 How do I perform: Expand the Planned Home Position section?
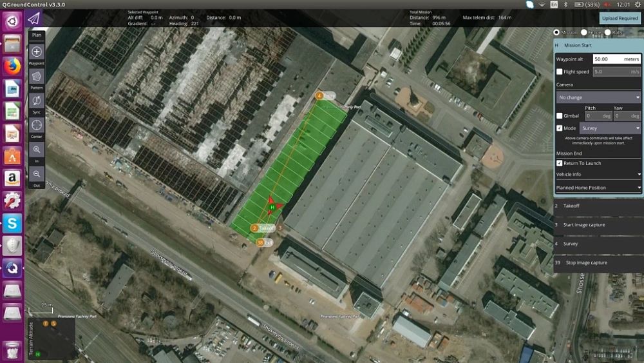[x=598, y=188]
